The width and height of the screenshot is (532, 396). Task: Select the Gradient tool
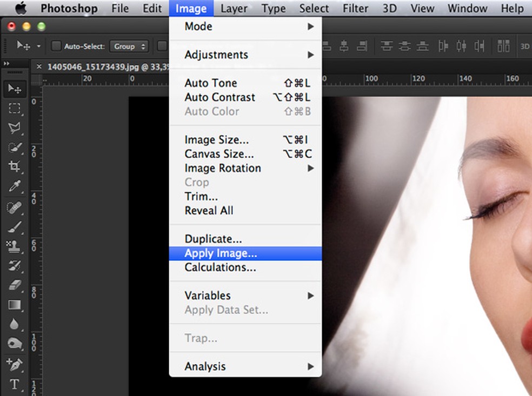point(14,305)
